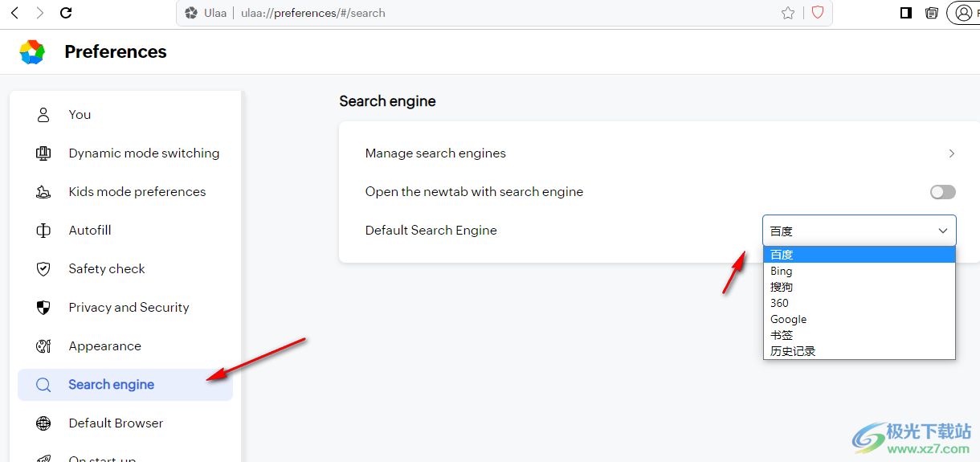The width and height of the screenshot is (980, 462).
Task: Click the Ulaa site icon in address bar
Action: click(x=191, y=13)
